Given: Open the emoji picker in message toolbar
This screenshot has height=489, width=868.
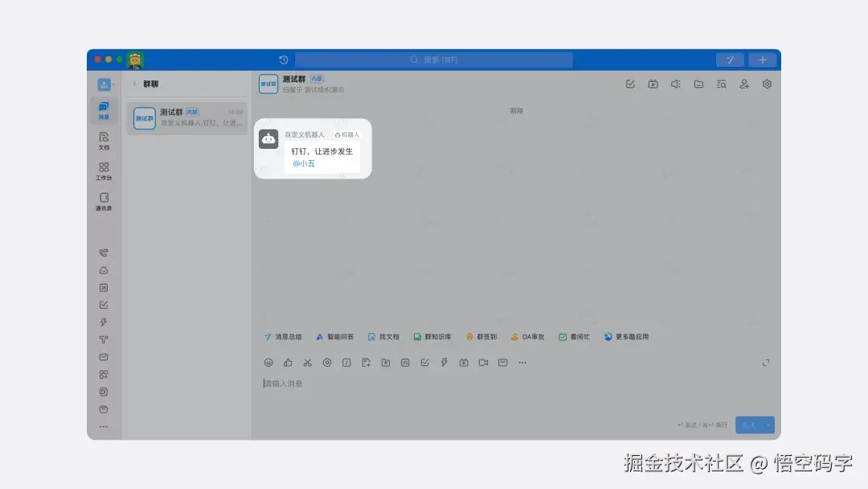Looking at the screenshot, I should coord(268,363).
